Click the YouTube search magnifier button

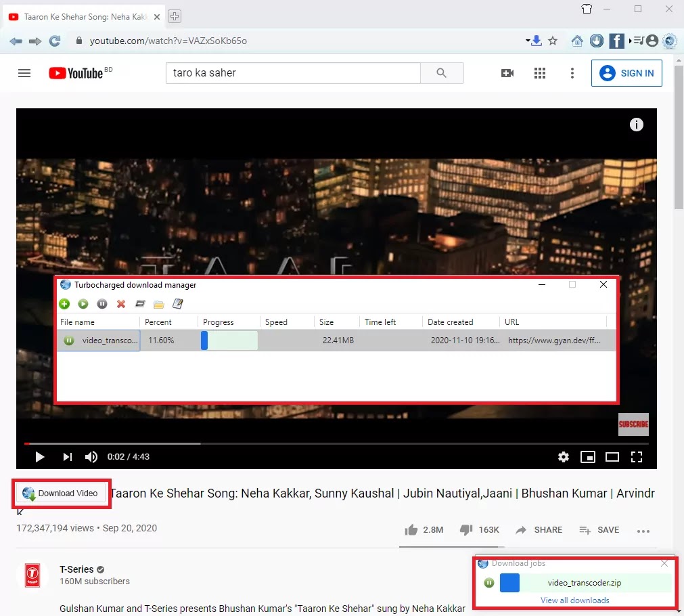442,73
